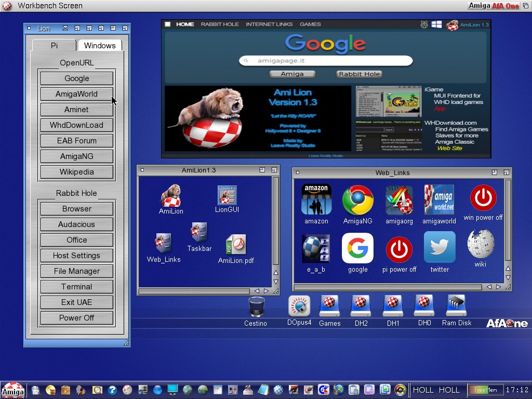The height and width of the screenshot is (399, 532).
Task: Click the white square left of HOME
Action: click(168, 24)
